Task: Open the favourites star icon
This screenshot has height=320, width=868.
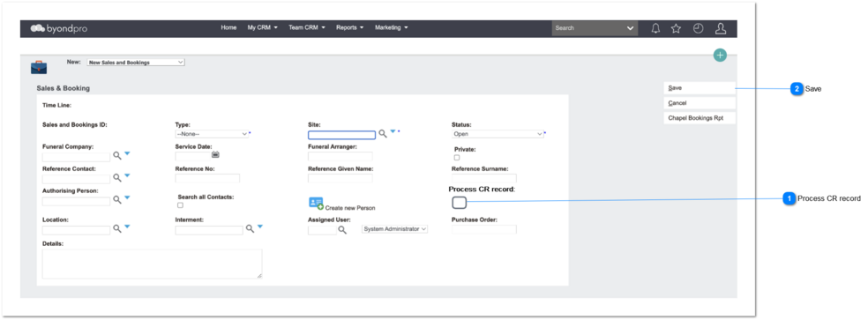Action: pos(676,28)
